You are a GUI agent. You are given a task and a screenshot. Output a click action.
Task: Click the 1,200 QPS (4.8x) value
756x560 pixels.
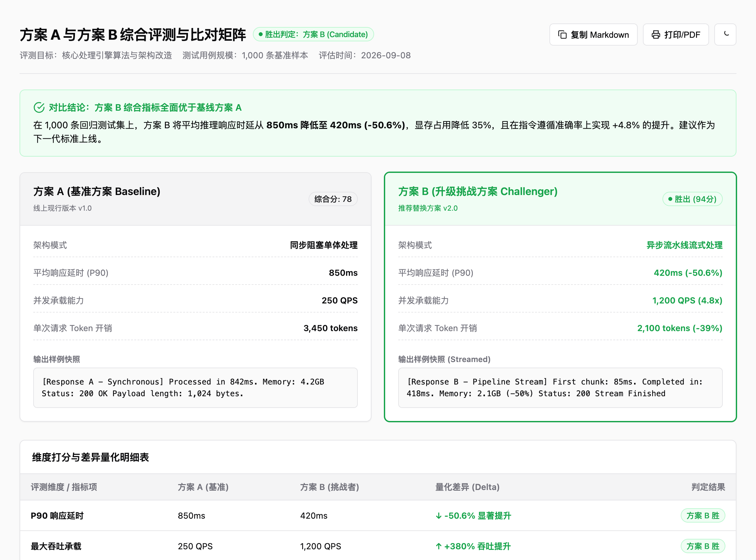(x=687, y=301)
